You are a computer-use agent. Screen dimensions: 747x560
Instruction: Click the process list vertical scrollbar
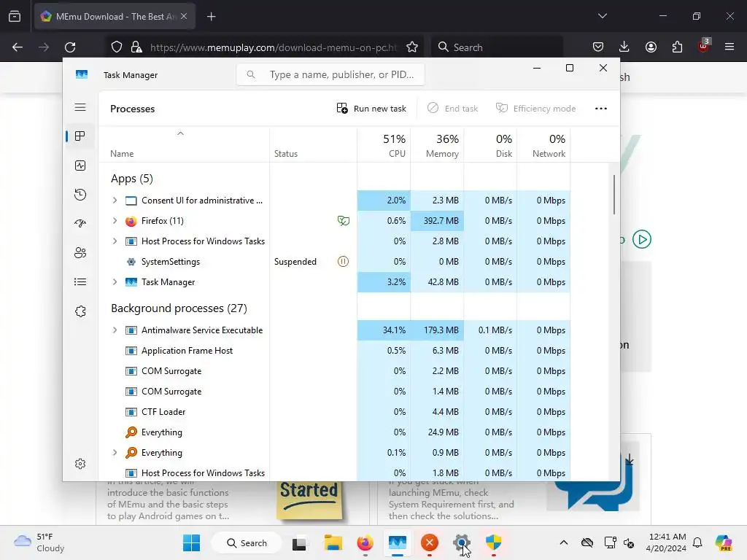tap(614, 195)
